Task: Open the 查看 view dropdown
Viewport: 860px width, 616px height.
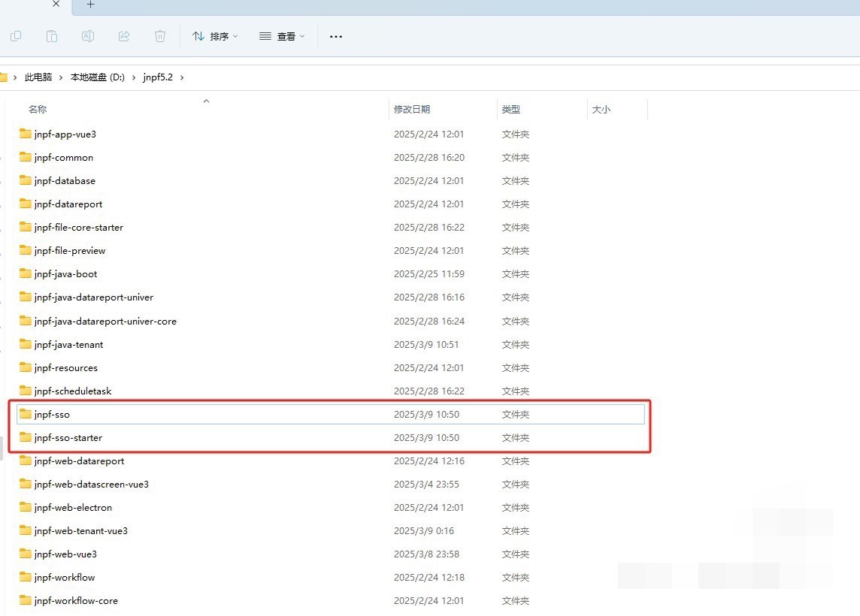Action: coord(282,36)
